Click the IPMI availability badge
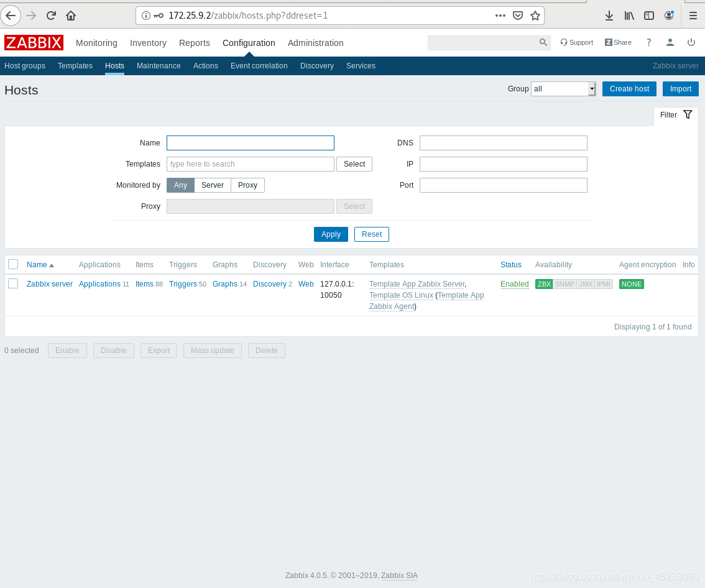The width and height of the screenshot is (705, 588). pyautogui.click(x=604, y=284)
